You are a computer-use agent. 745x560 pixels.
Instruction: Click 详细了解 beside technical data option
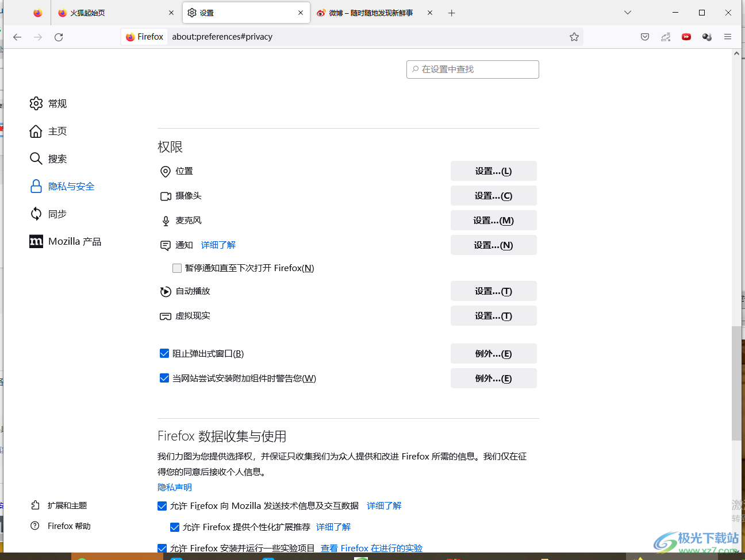[385, 506]
